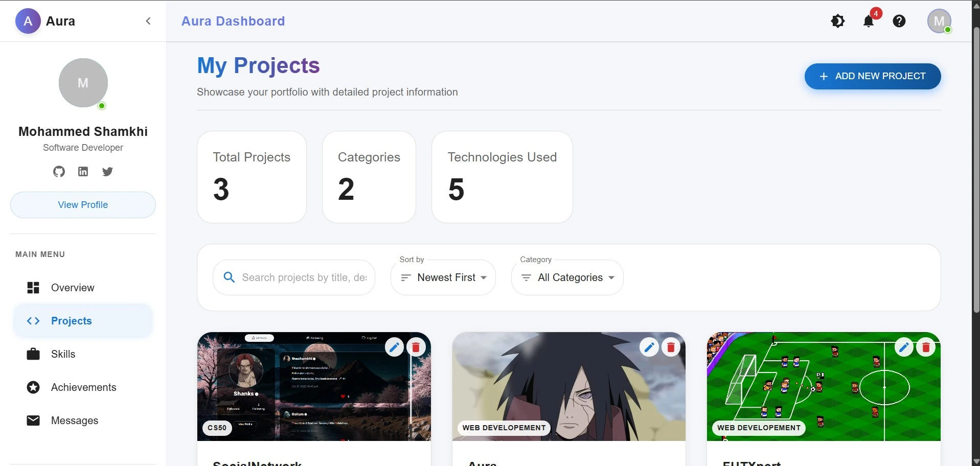Open Sort by Newest First dropdown
980x466 pixels.
point(443,277)
